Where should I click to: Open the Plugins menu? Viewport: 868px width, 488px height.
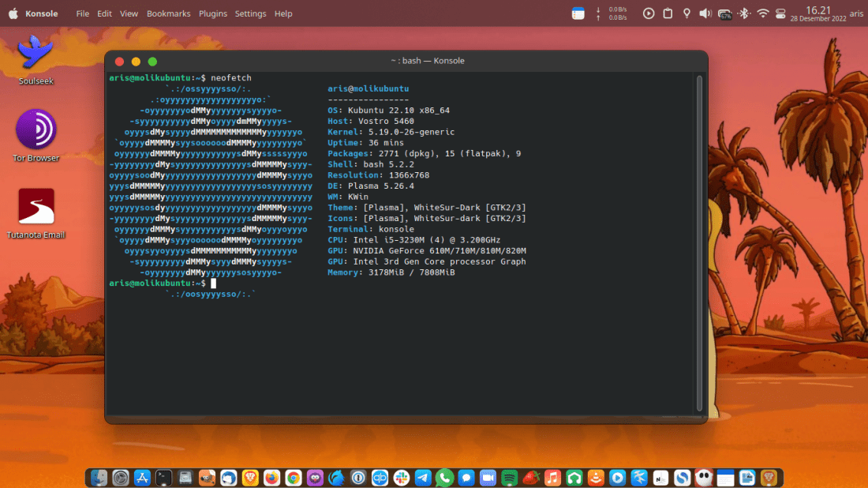point(212,13)
